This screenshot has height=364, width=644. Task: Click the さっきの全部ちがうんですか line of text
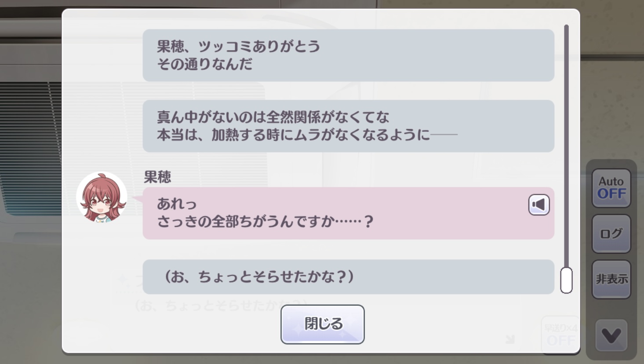[265, 221]
